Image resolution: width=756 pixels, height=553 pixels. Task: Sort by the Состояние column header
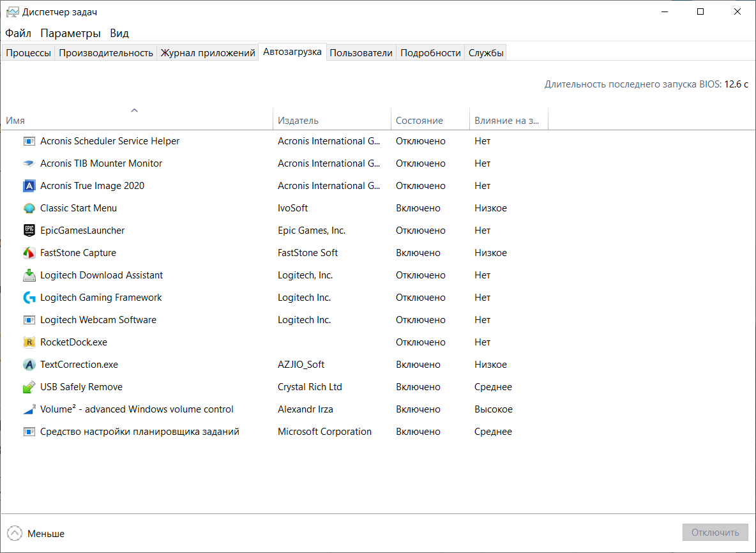click(x=419, y=121)
